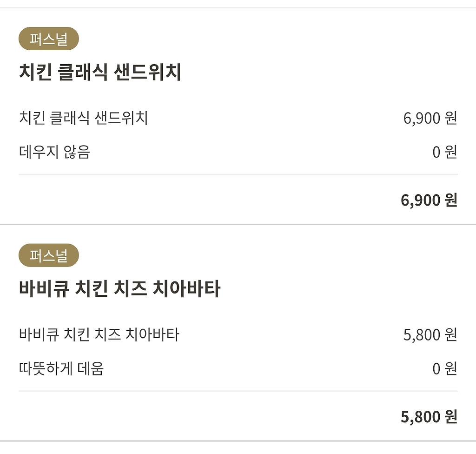Click 0 원 beside 따뜻하게 데움
Screen dimensions: 476x454
click(445, 369)
